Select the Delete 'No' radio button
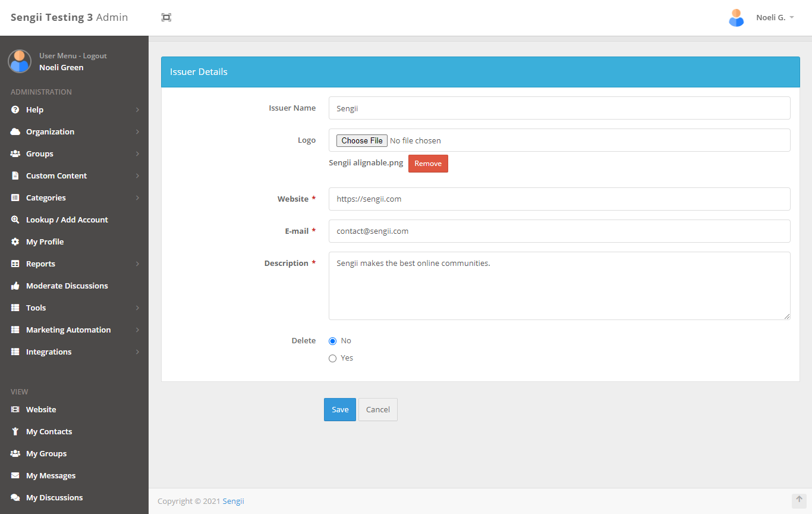 333,341
